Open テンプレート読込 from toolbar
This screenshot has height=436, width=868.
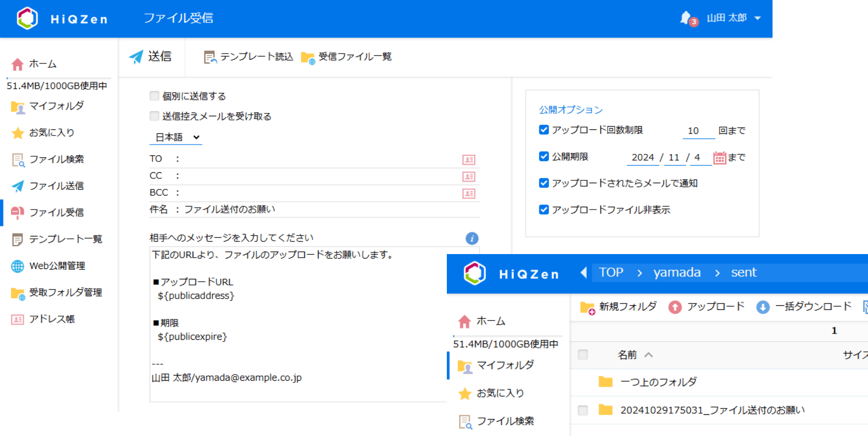tap(248, 57)
